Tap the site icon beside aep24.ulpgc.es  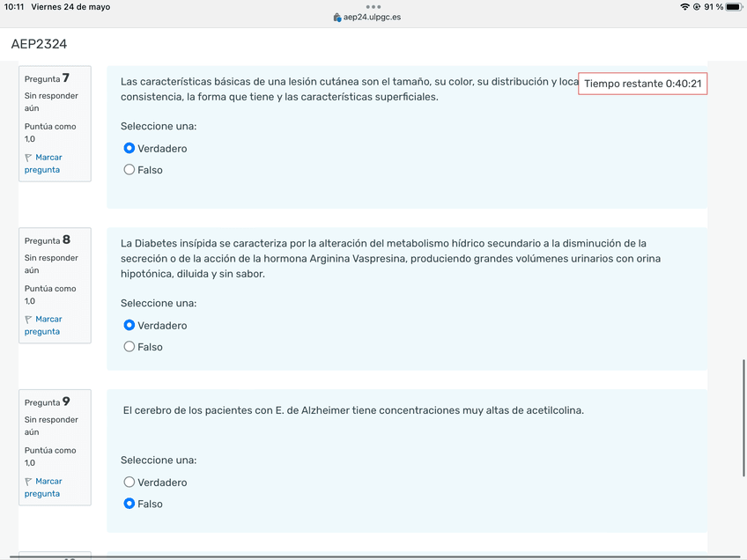pos(337,18)
